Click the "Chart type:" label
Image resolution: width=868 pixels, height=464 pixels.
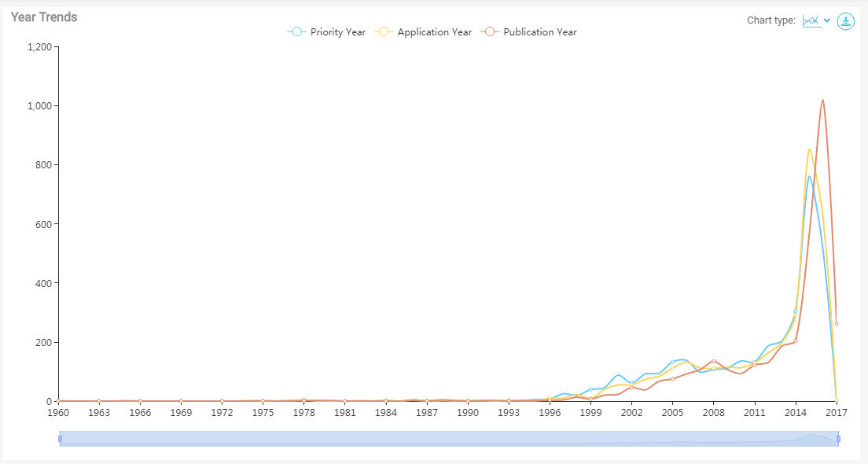[x=771, y=20]
